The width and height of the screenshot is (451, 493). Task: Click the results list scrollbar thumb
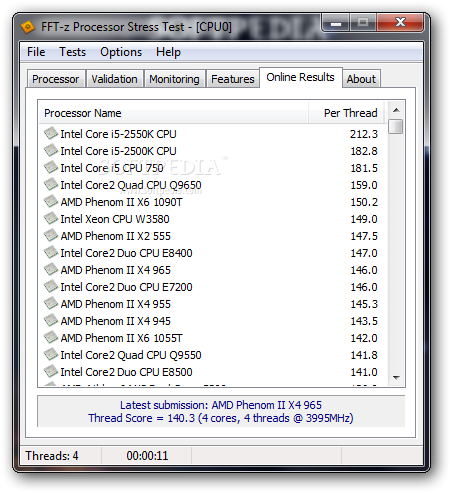tap(396, 126)
